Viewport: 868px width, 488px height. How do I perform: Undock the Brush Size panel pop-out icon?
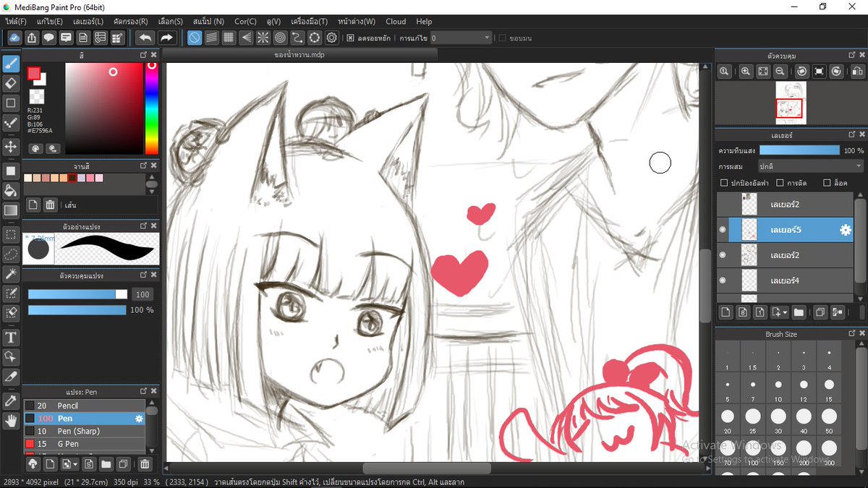(x=852, y=334)
